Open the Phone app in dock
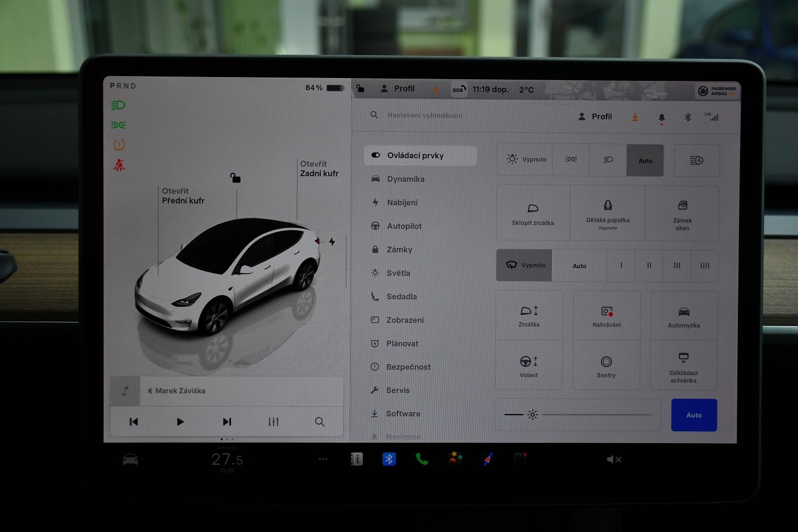The height and width of the screenshot is (532, 798). tap(421, 459)
